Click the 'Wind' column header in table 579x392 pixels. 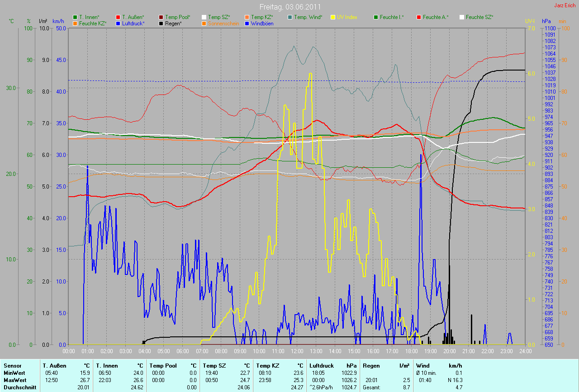point(423,365)
